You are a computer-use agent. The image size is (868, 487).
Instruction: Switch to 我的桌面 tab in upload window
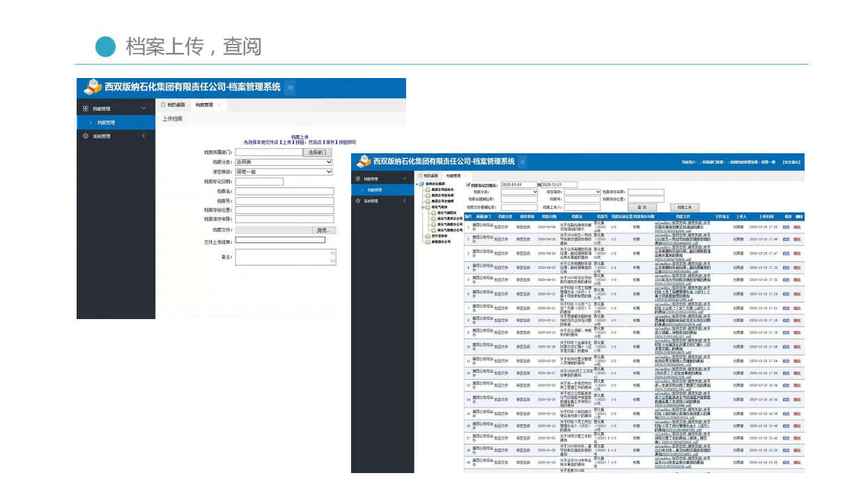(173, 105)
